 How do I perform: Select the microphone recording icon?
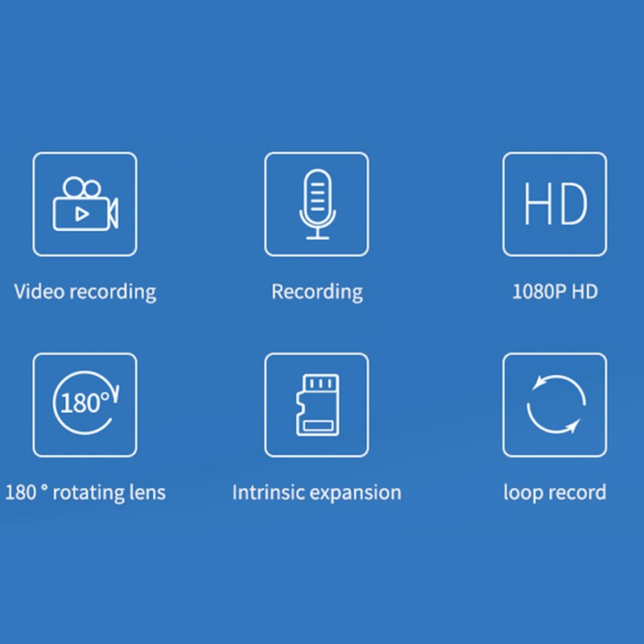(316, 204)
